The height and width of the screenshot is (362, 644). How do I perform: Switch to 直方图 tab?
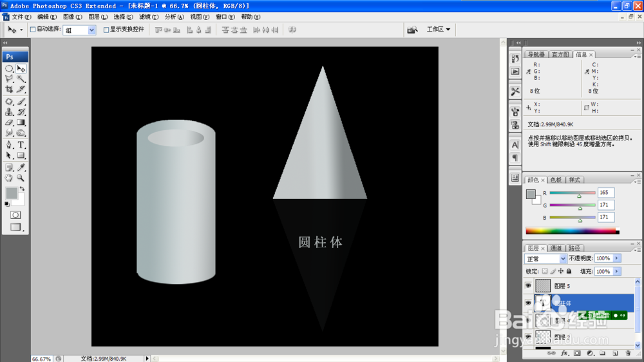[560, 55]
